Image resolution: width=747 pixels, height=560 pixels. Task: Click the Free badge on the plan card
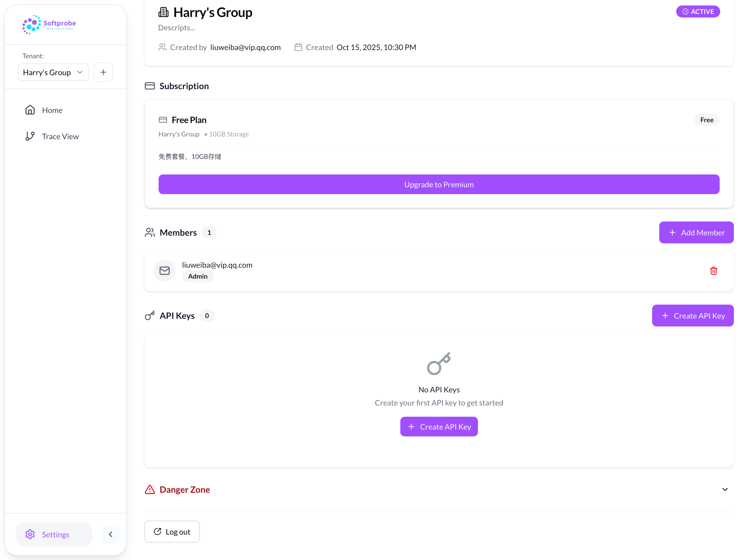pyautogui.click(x=707, y=120)
